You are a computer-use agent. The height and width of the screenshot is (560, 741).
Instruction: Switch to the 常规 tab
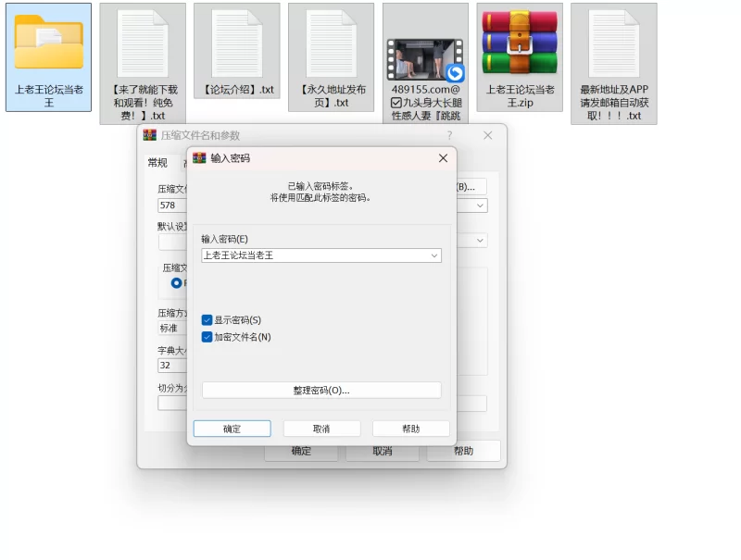tap(157, 163)
